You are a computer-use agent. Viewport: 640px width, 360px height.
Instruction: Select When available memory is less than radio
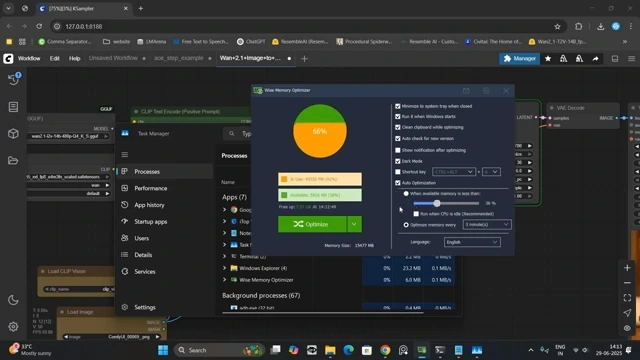pyautogui.click(x=406, y=193)
